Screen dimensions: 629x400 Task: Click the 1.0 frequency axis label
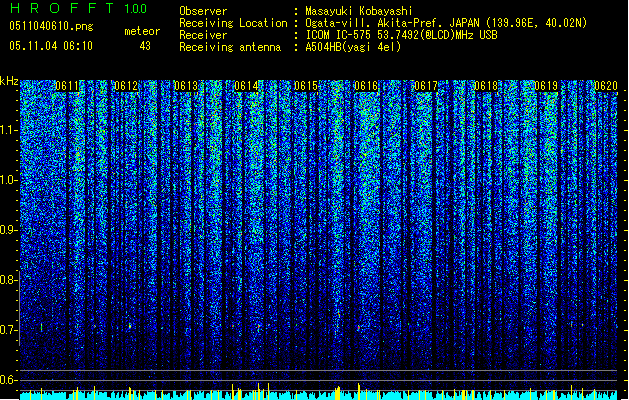point(8,180)
